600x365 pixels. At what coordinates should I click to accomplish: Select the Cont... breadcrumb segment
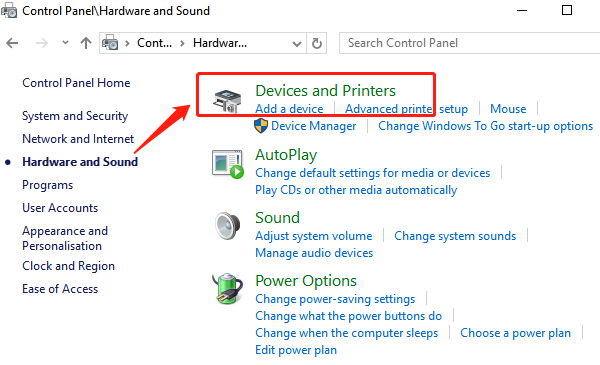(x=155, y=43)
